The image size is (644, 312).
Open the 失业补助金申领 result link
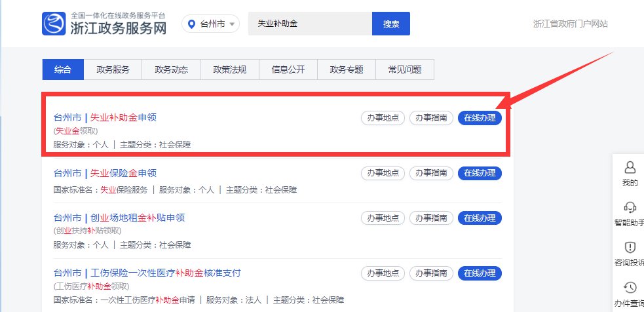[123, 118]
